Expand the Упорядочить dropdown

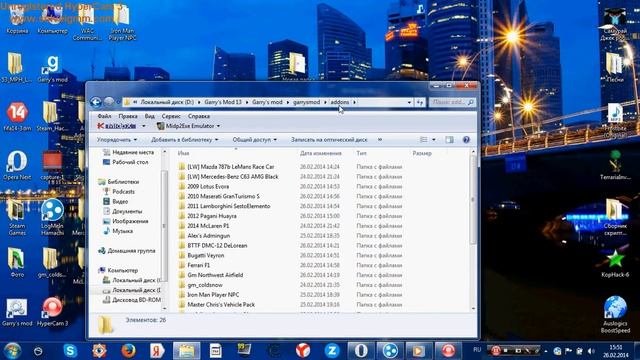117,140
